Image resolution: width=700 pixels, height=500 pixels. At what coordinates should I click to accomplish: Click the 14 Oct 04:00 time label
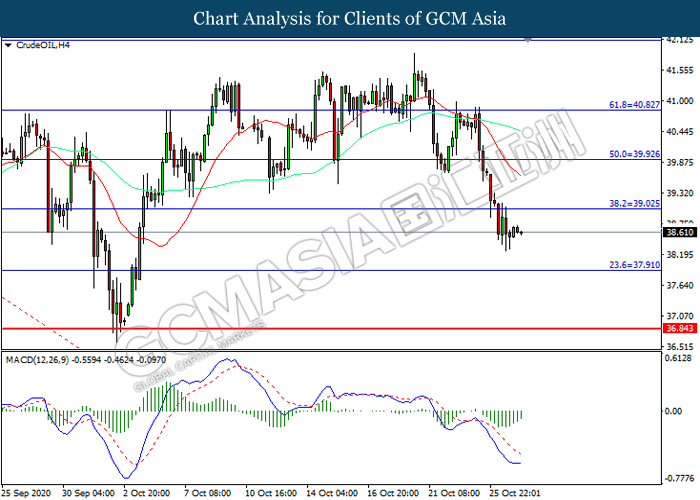pos(332,494)
